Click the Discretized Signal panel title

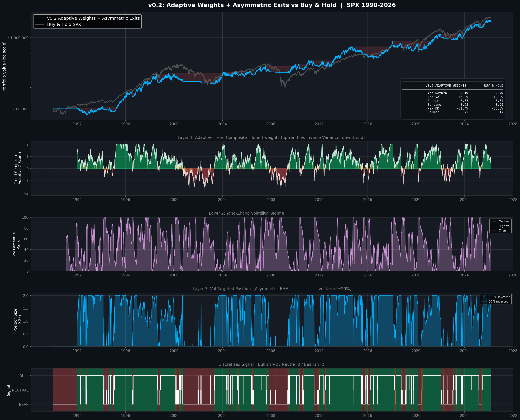point(272,364)
